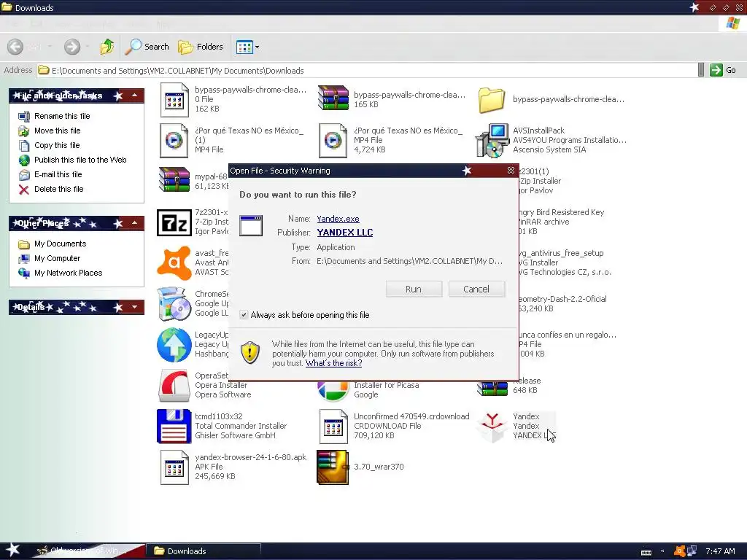Open the Search toolbar button

[147, 47]
